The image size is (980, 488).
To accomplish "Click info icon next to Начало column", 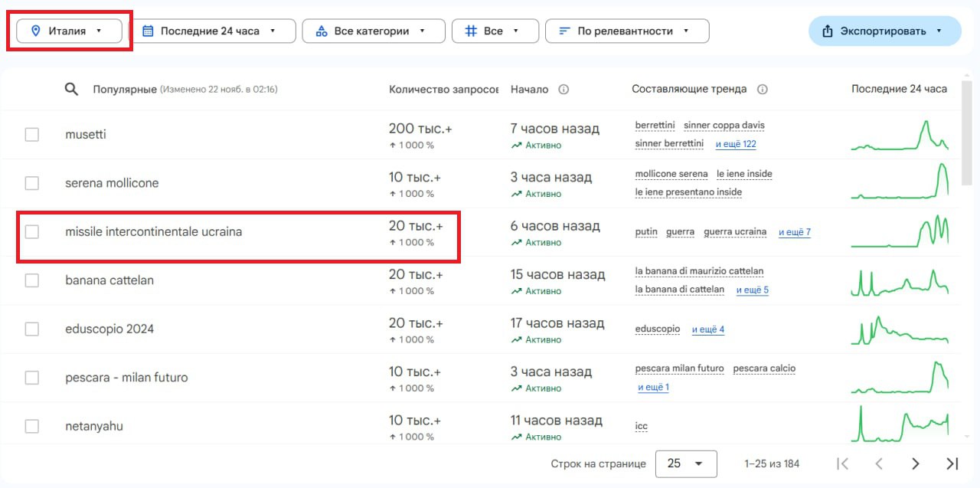I will coord(563,89).
